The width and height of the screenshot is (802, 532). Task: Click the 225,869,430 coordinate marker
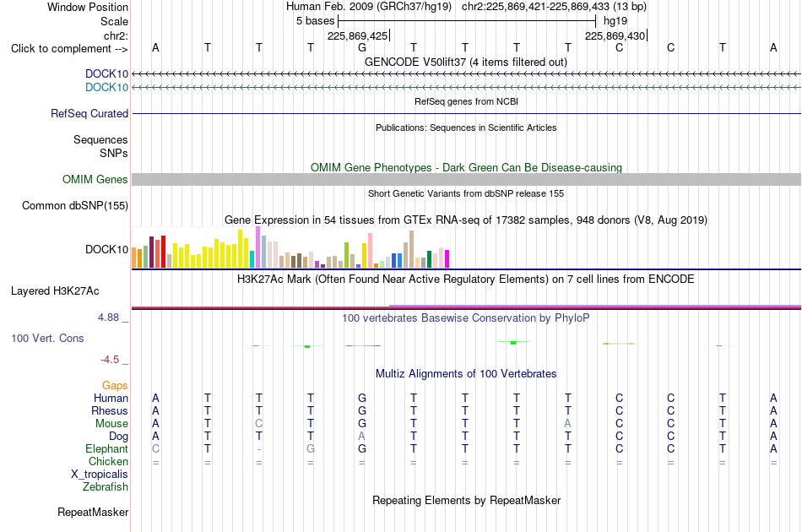tap(615, 35)
